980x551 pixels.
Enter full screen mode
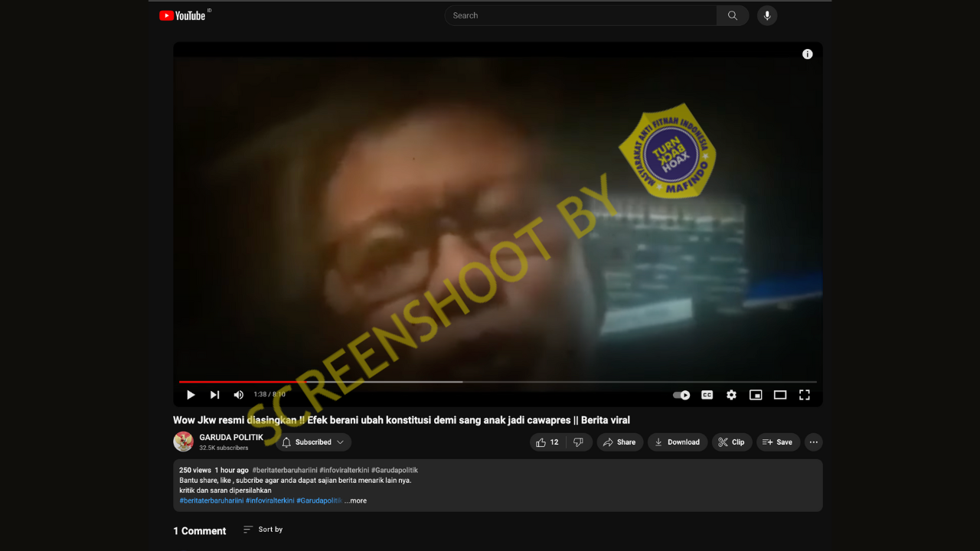pos(805,395)
